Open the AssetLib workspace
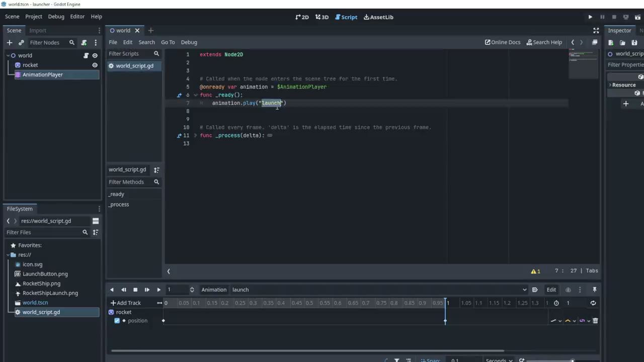The width and height of the screenshot is (644, 362). click(x=378, y=17)
